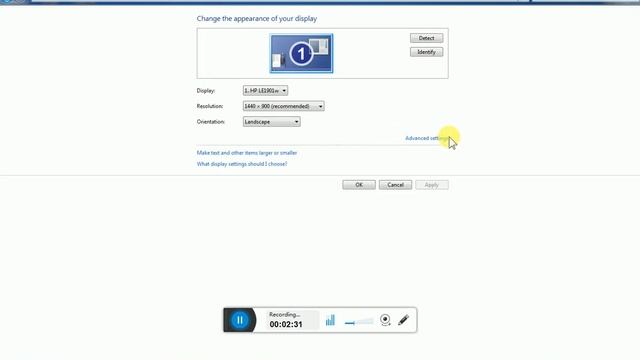Click the greyed Apply button

click(x=432, y=185)
